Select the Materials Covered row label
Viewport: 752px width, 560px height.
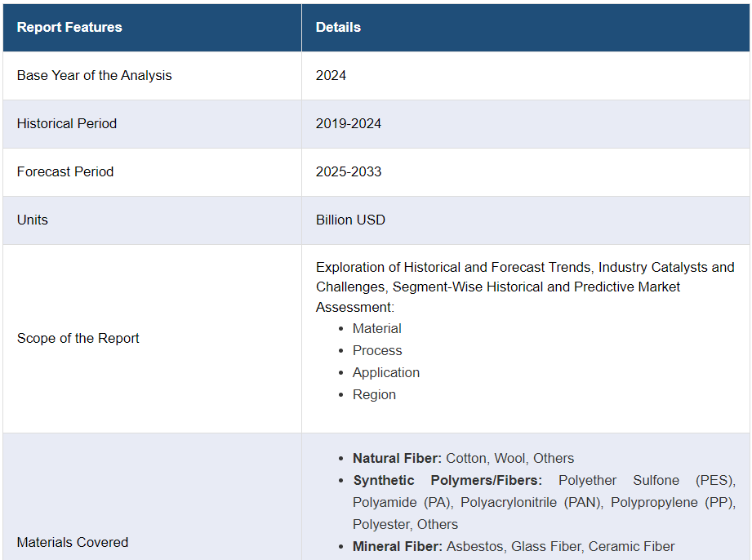pyautogui.click(x=73, y=542)
